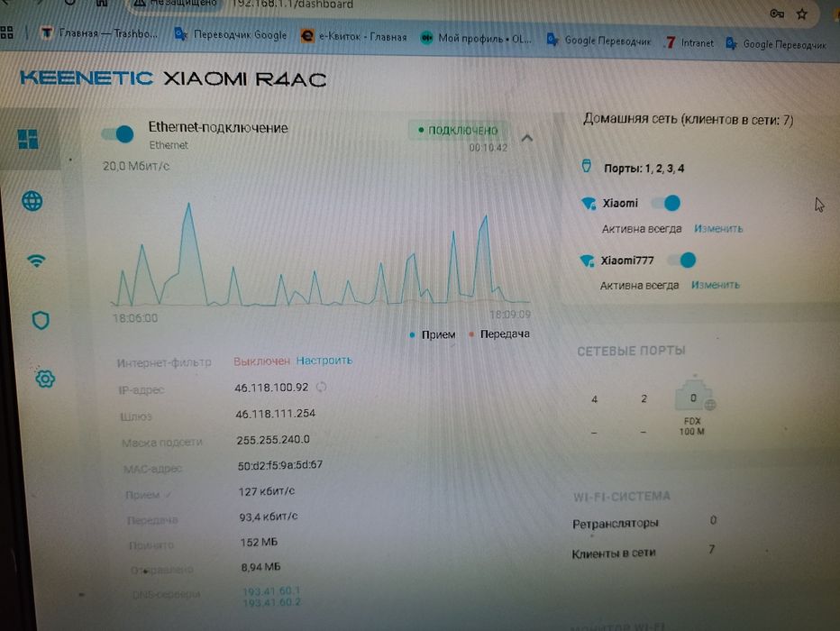Click the WI-FI-СИСТЕМА heading
Viewport: 840px width, 631px height.
click(621, 496)
